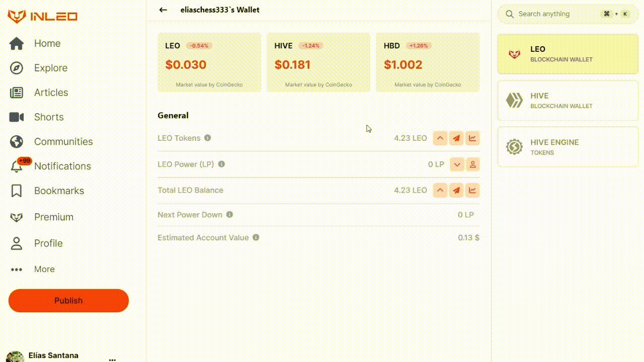Open Notifications with the bell icon
This screenshot has height=362, width=644.
pos(17,166)
